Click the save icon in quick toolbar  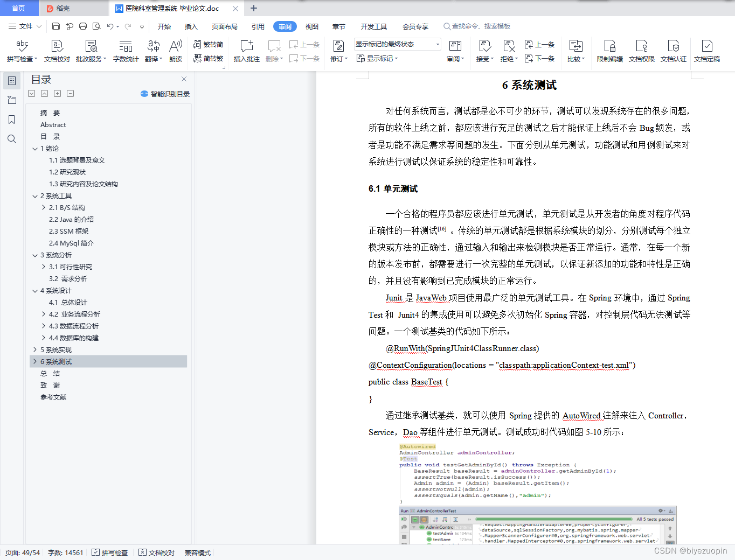(56, 26)
